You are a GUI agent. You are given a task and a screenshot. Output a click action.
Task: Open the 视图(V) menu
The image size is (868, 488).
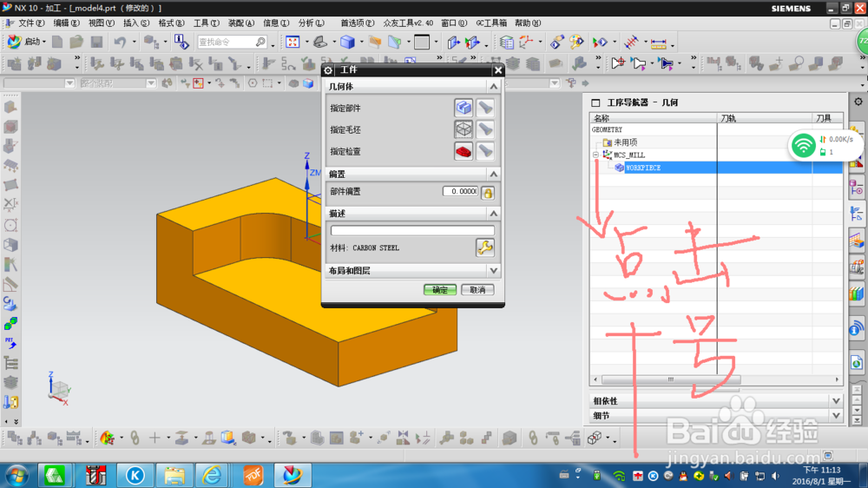point(102,23)
